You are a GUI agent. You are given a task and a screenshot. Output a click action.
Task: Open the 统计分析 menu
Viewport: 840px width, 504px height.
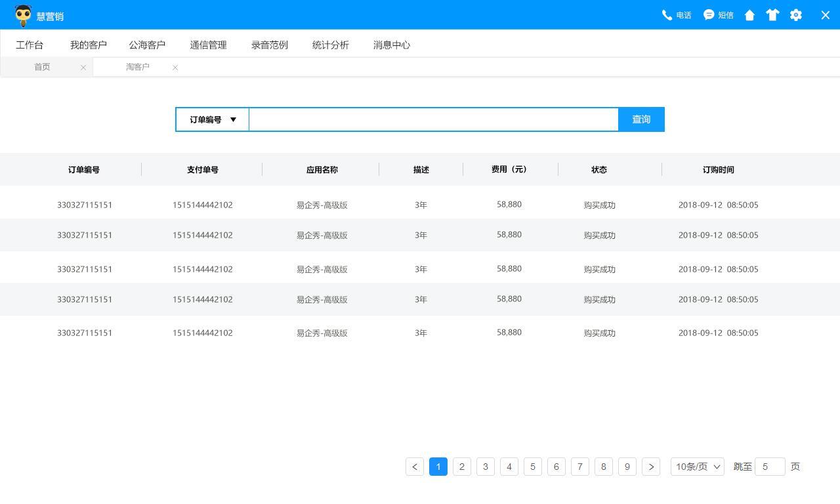tap(331, 45)
